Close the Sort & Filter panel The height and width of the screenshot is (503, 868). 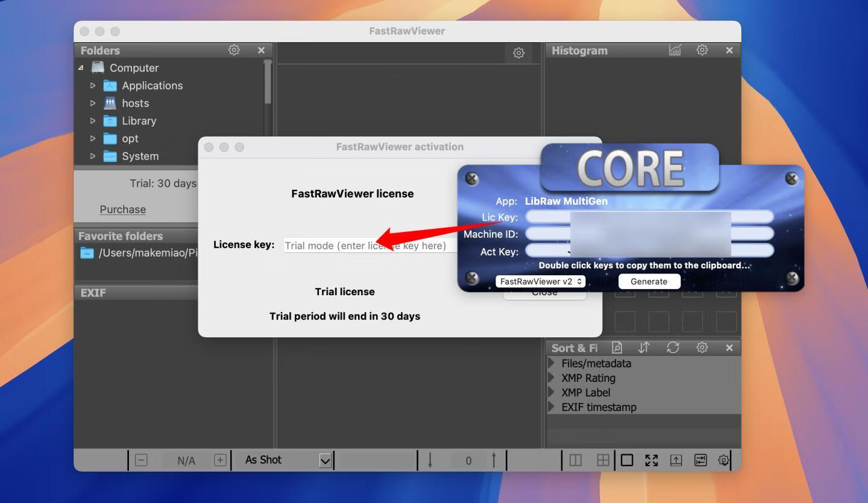click(729, 348)
